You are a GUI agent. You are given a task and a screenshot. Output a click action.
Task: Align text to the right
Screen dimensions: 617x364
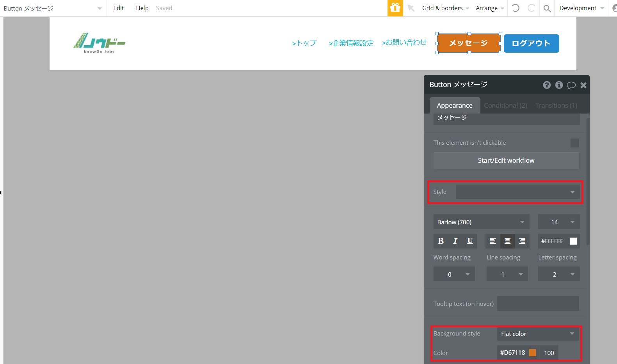click(522, 241)
